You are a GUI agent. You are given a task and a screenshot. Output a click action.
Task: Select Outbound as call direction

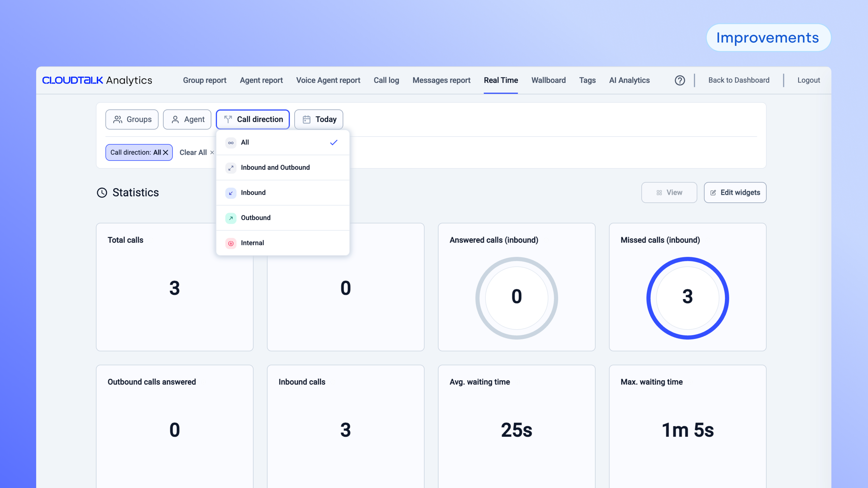(256, 218)
